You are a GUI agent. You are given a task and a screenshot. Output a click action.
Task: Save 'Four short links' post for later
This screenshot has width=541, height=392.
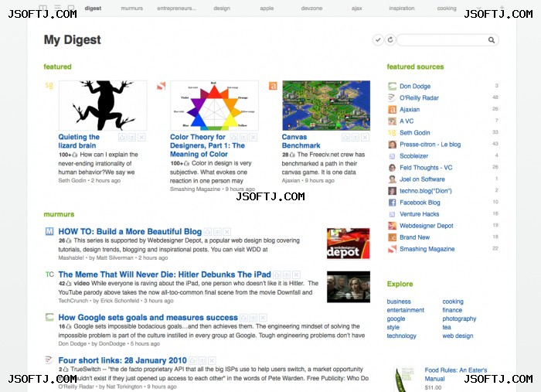click(x=202, y=361)
